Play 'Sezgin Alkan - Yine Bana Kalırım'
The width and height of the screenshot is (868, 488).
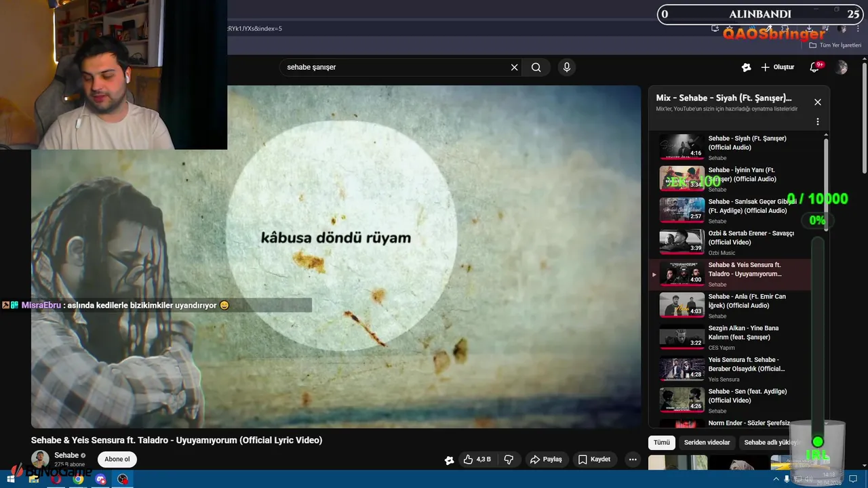point(730,338)
